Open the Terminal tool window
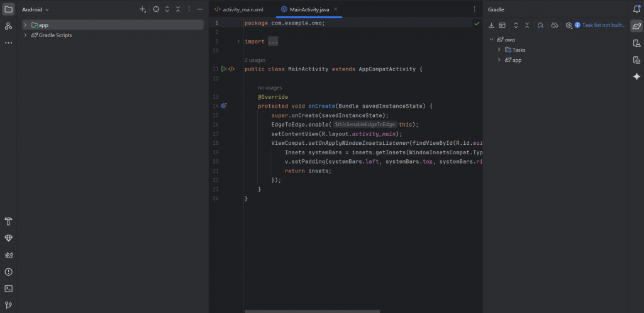Image resolution: width=644 pixels, height=313 pixels. (x=8, y=288)
